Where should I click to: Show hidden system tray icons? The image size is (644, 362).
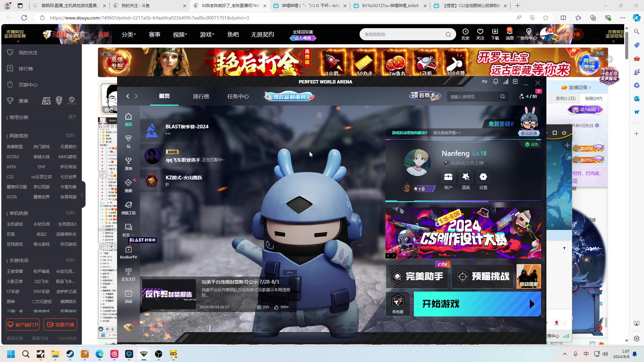pyautogui.click(x=565, y=354)
